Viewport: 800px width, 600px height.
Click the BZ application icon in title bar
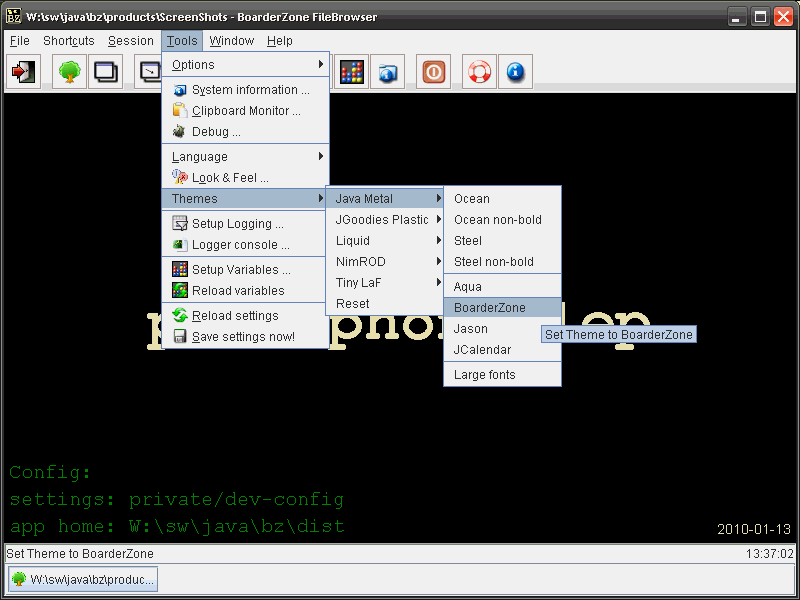pyautogui.click(x=14, y=16)
